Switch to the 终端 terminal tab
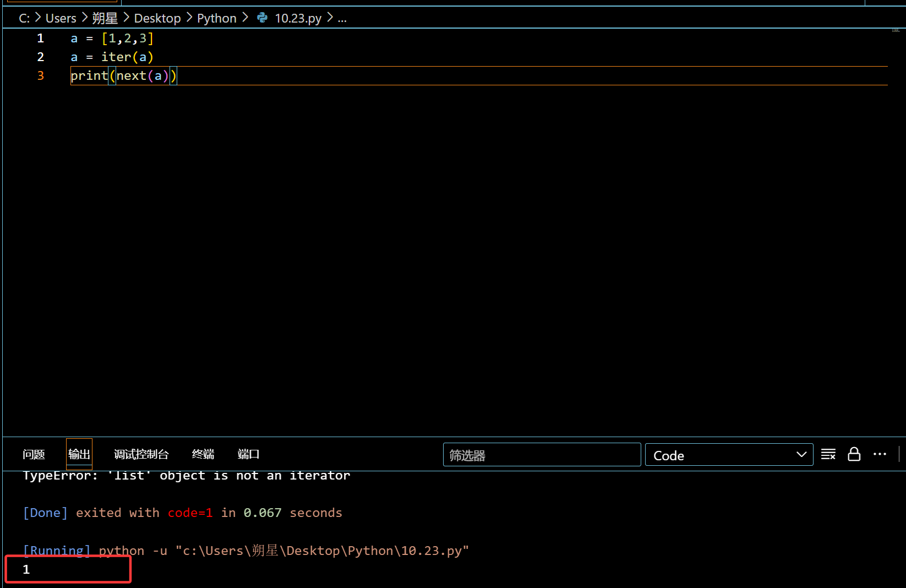Screen dimensions: 906x588 pos(202,454)
